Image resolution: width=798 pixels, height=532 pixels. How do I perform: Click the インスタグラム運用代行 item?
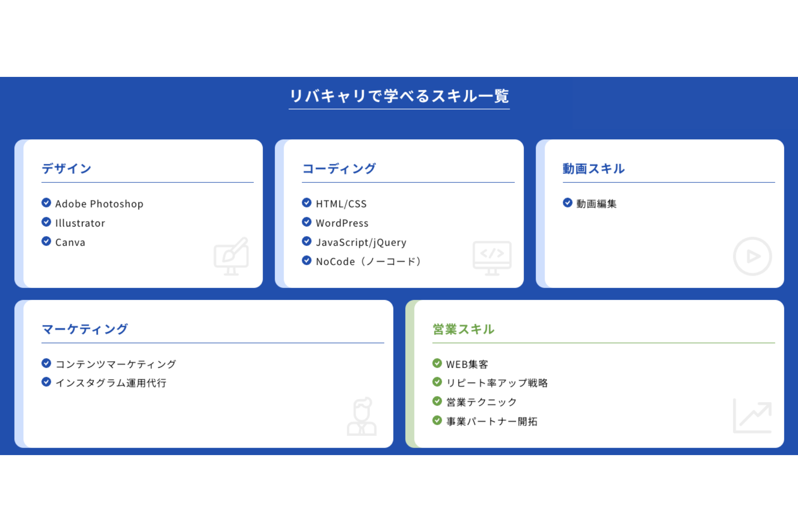tap(111, 383)
